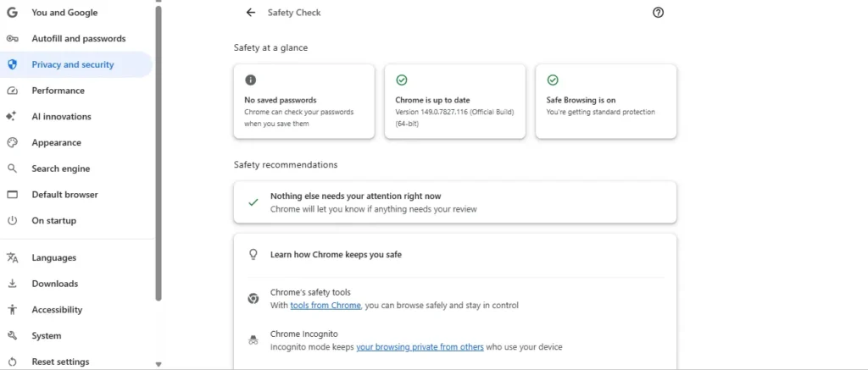Click the Incognito hat-and-glasses icon
The width and height of the screenshot is (868, 370).
[x=253, y=340]
